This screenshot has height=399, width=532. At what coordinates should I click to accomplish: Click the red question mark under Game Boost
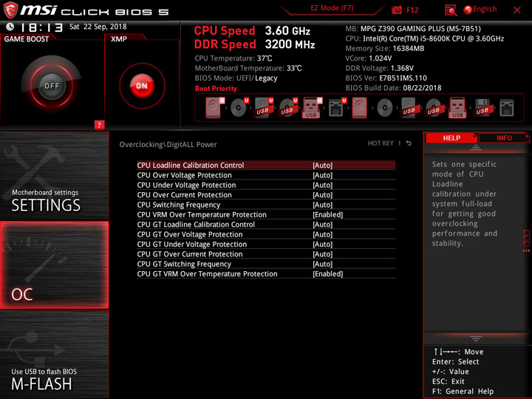[x=99, y=125]
